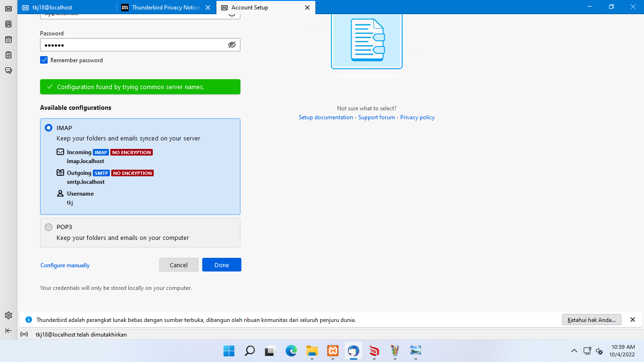Click Configure manually link
Viewport: 644px width, 362px height.
pos(65,265)
